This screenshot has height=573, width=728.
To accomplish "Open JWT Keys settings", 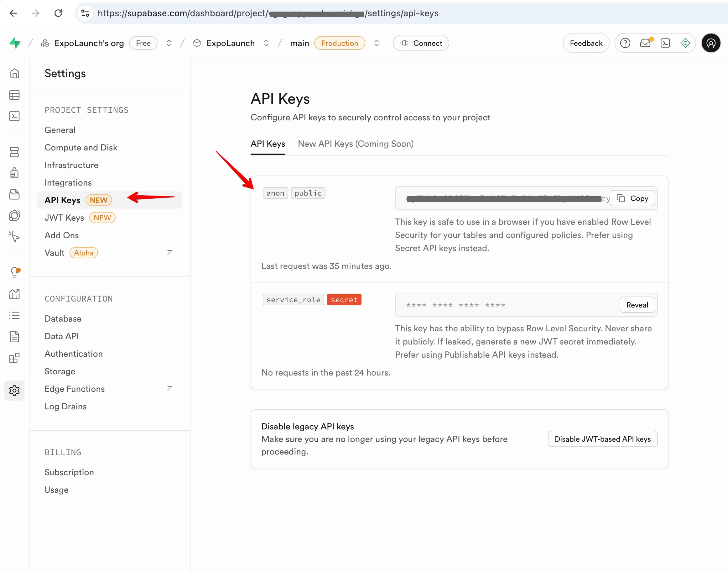I will pos(64,218).
